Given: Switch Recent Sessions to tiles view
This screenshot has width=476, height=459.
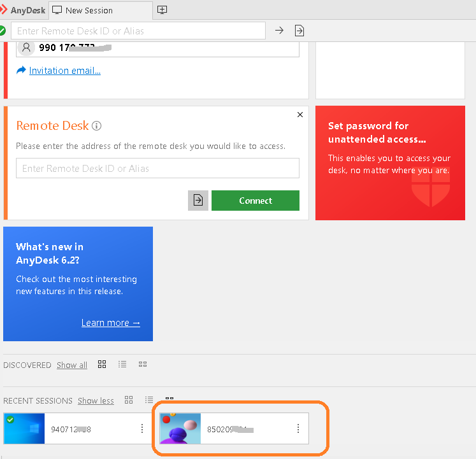Looking at the screenshot, I should tap(129, 400).
